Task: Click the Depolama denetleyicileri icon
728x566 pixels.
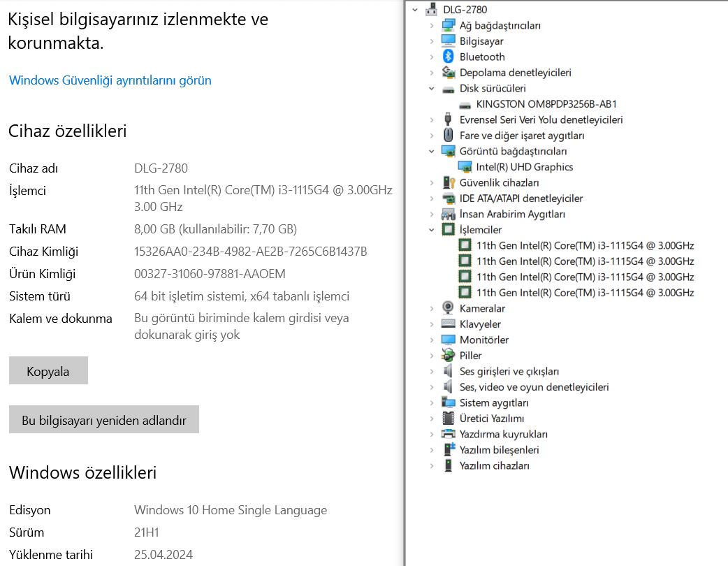Action: pyautogui.click(x=448, y=73)
